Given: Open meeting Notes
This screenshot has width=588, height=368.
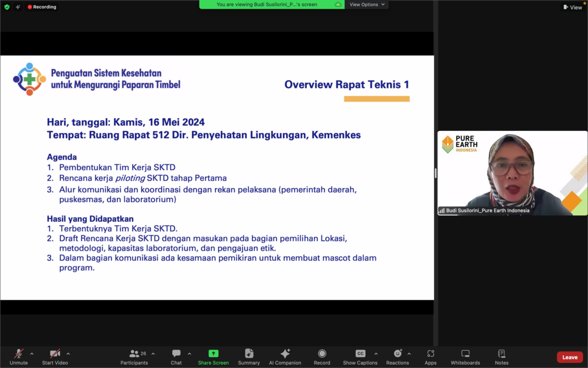Looking at the screenshot, I should pos(501,357).
